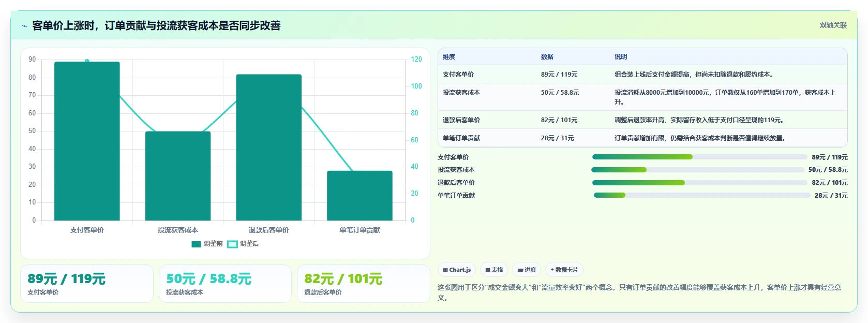Click the 投流获客成本 x-axis label

[178, 230]
